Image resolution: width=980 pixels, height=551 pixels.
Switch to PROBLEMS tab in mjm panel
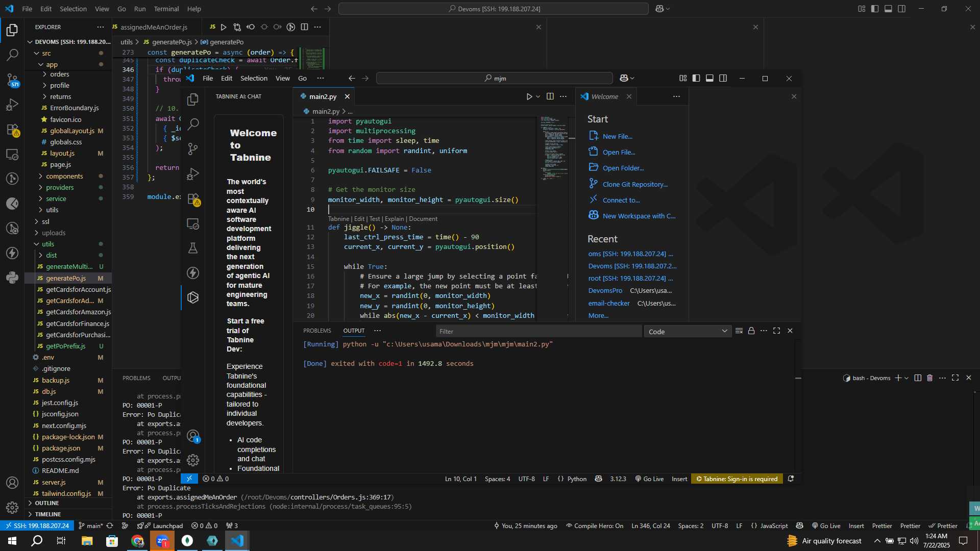click(317, 331)
